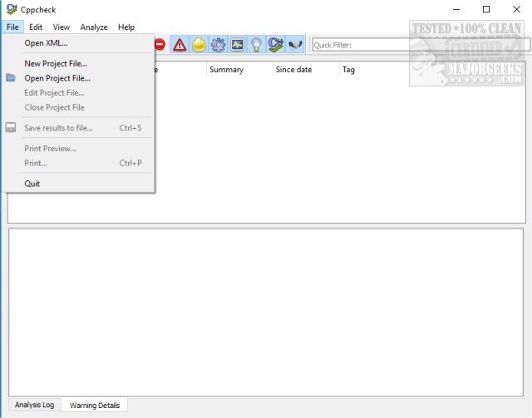Click the Summary column header
532x418 pixels.
[239, 70]
